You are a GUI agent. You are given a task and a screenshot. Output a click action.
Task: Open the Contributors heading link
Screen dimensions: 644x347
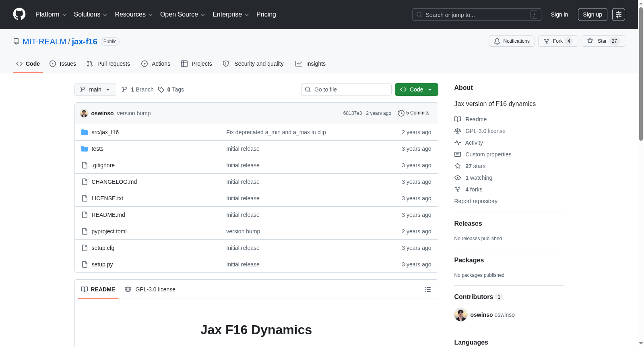coord(479,297)
